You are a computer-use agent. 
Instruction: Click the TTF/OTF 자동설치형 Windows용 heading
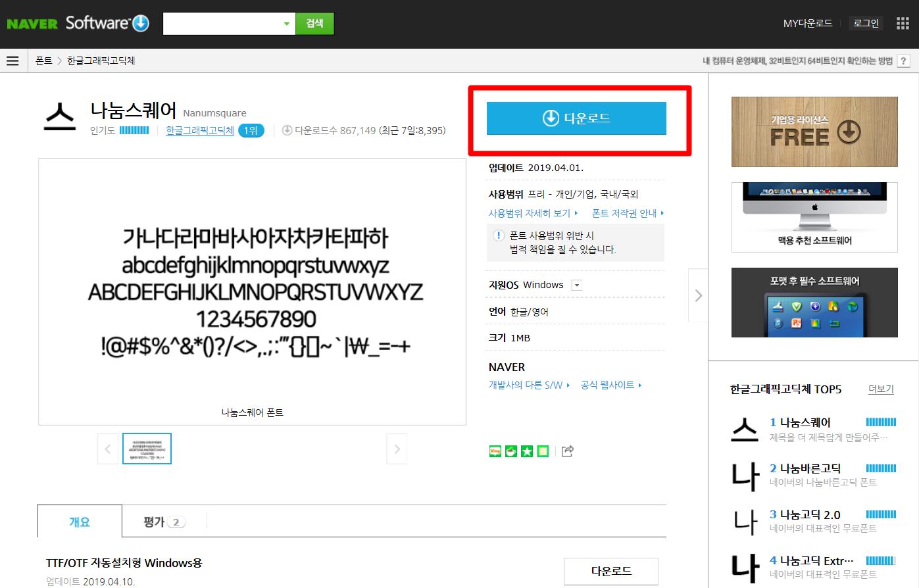(x=124, y=562)
